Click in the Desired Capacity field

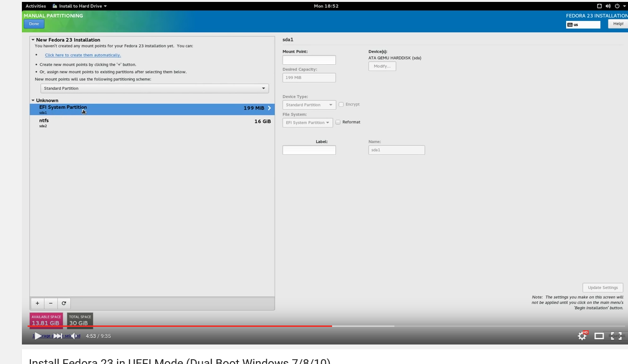pyautogui.click(x=309, y=78)
